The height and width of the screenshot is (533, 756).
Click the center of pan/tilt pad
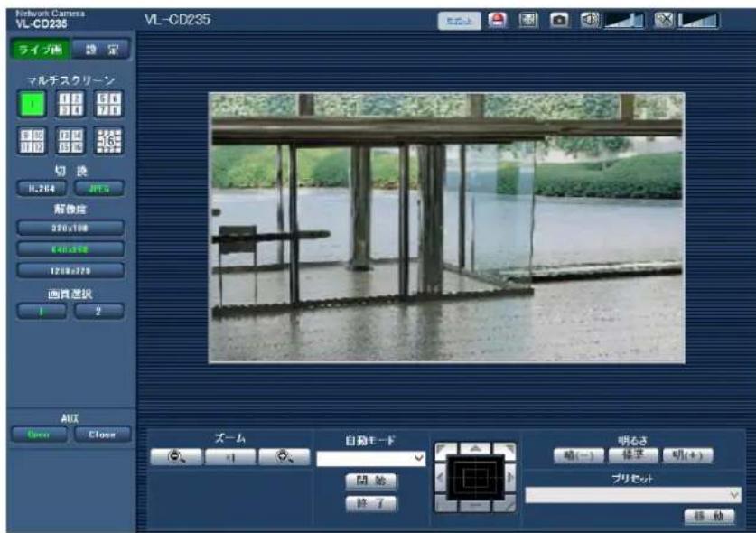(475, 478)
